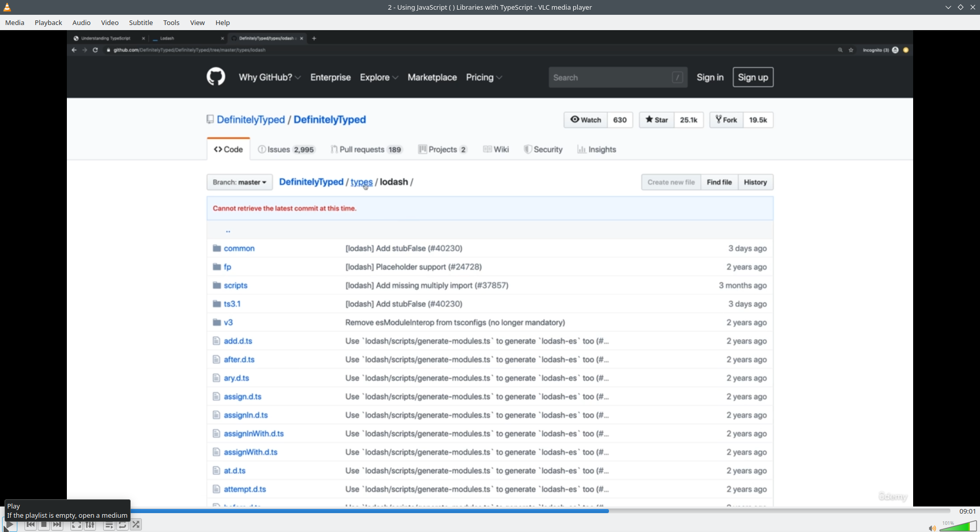
Task: Click the fp folder icon
Action: coord(217,267)
